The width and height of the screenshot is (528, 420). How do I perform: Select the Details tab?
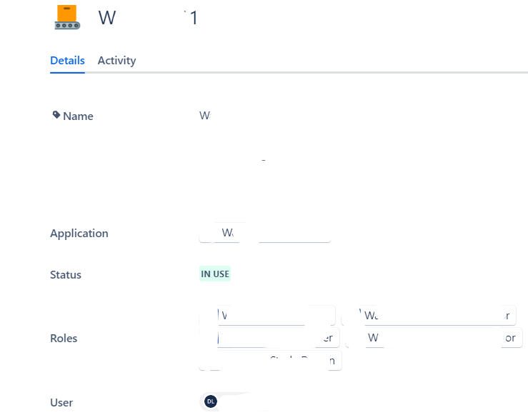coord(67,61)
